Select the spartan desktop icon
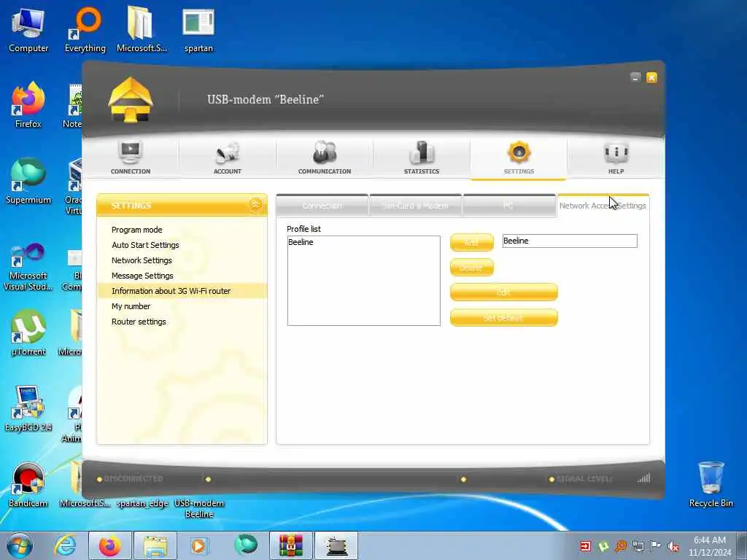The width and height of the screenshot is (747, 560). point(198,31)
